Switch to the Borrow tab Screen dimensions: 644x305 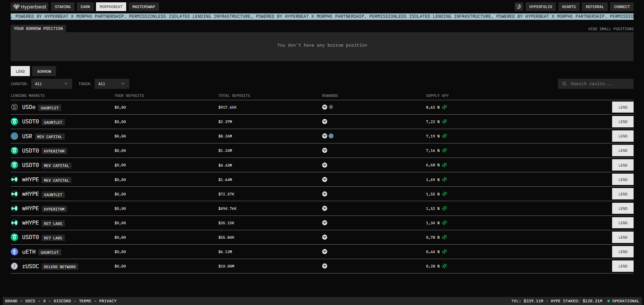44,71
